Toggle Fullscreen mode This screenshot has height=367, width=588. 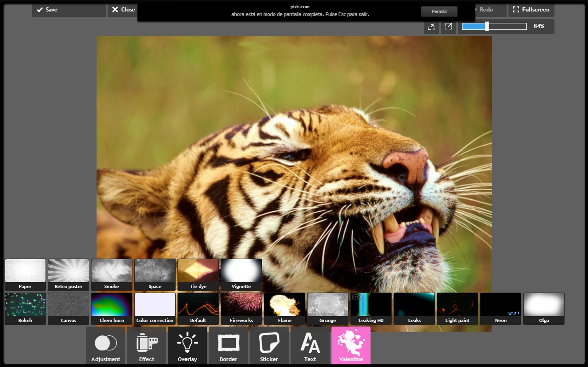(531, 10)
